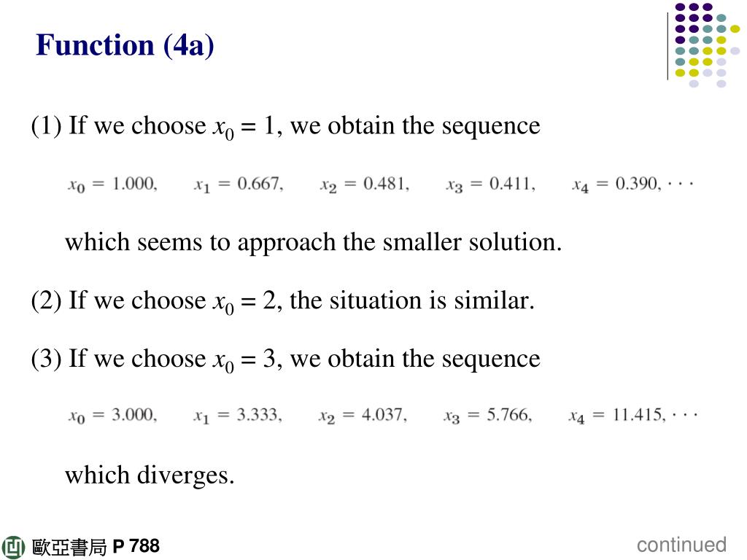The width and height of the screenshot is (747, 560).
Task: Click "which seems to approach the smaller solution"
Action: click(313, 242)
